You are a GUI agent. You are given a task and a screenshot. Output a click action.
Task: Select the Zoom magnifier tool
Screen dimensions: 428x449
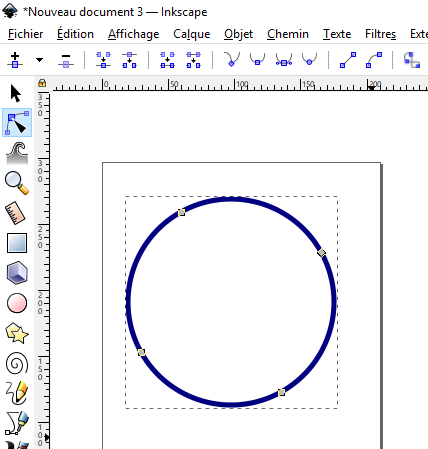[x=17, y=183]
